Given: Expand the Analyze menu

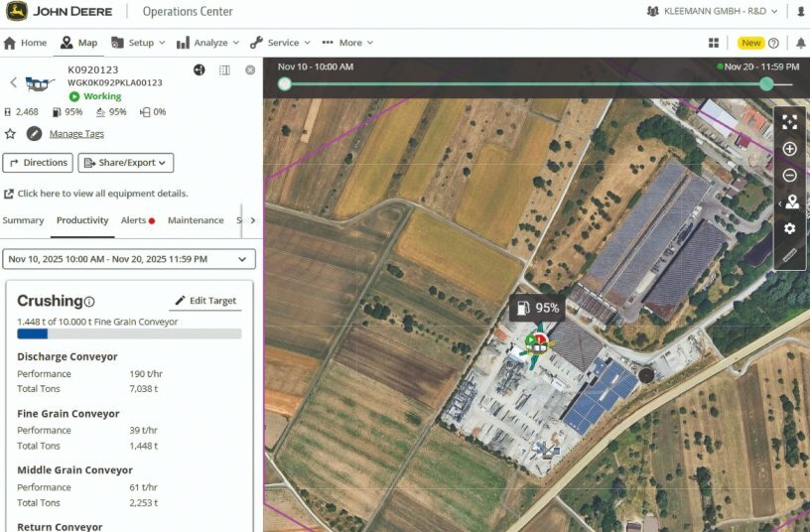Looking at the screenshot, I should point(207,43).
